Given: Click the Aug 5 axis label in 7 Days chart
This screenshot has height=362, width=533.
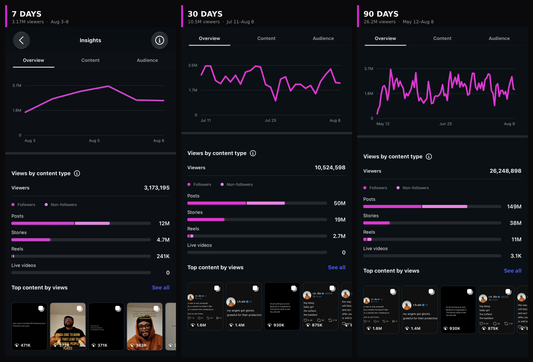Looking at the screenshot, I should [x=94, y=141].
